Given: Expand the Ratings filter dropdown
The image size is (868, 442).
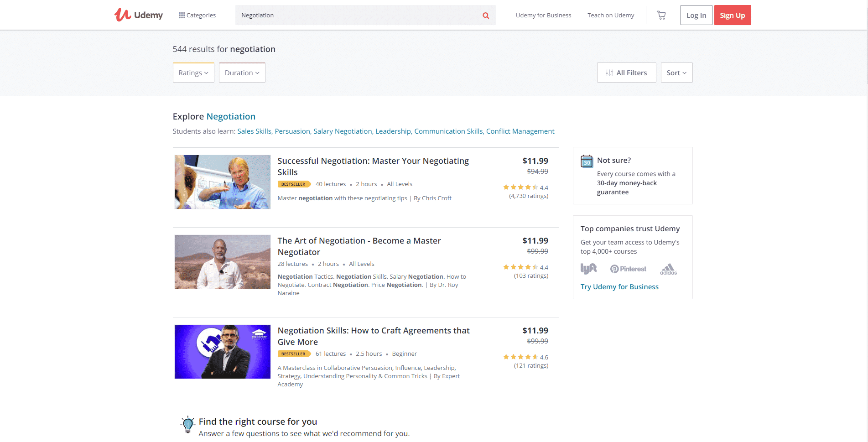Looking at the screenshot, I should (x=193, y=73).
